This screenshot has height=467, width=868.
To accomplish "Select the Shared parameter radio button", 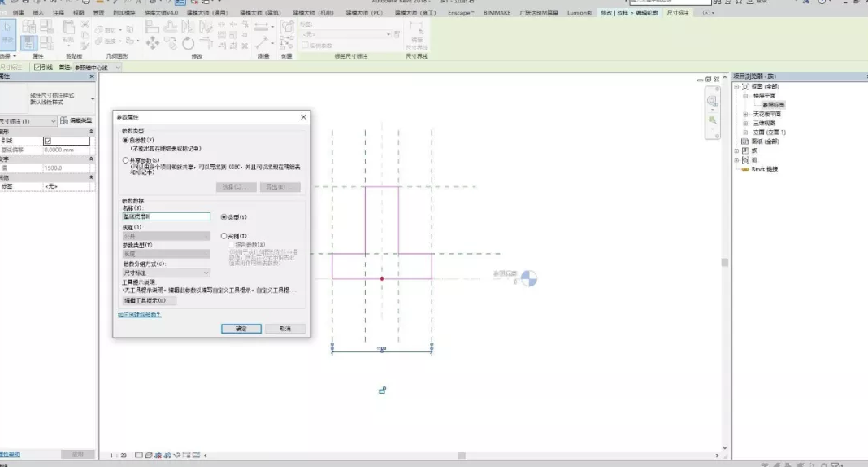I will point(125,160).
